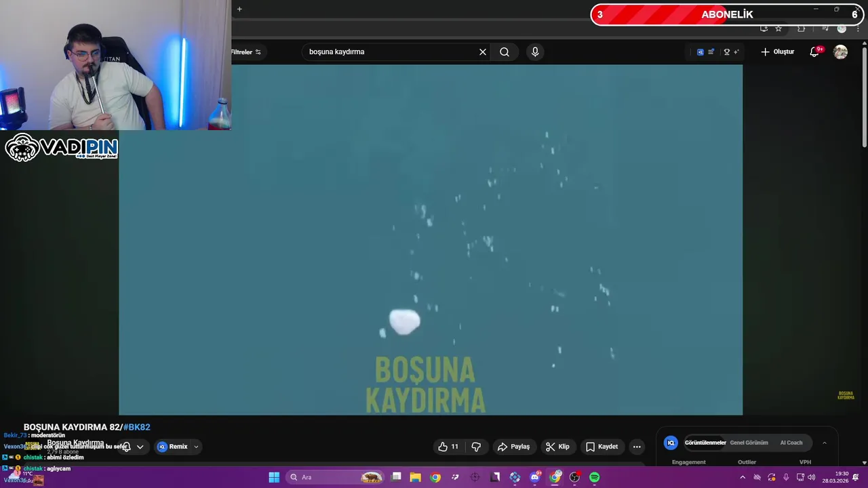The height and width of the screenshot is (488, 868).
Task: Select the AI Coach tab
Action: (791, 443)
